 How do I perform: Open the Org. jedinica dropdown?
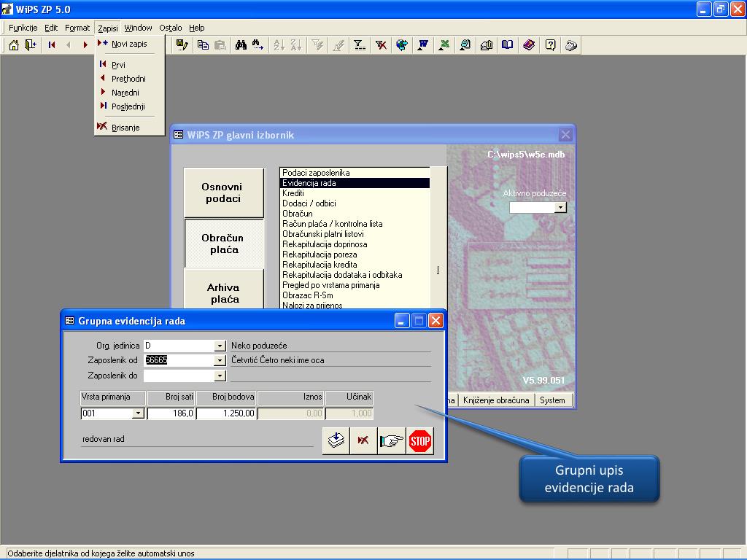tap(220, 346)
